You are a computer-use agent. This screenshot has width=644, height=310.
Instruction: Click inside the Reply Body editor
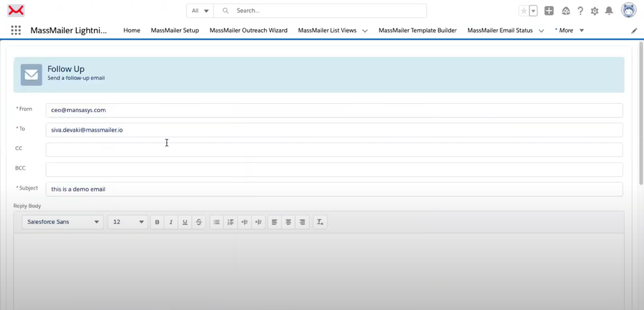(x=319, y=271)
